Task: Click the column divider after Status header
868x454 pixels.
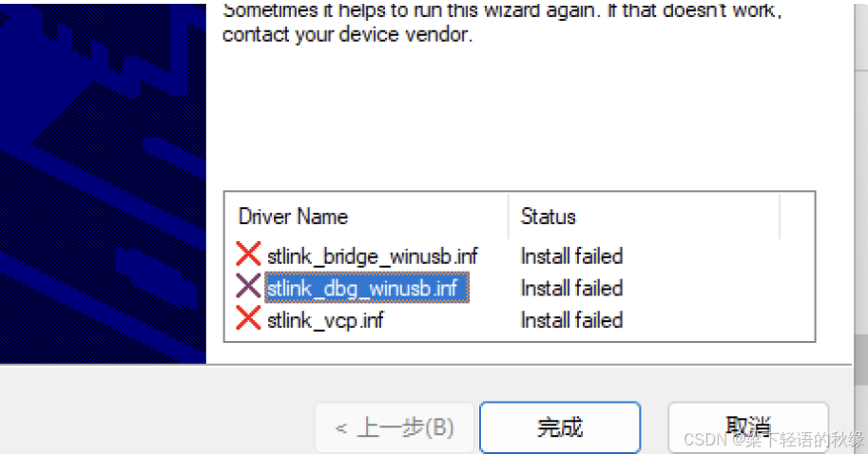Action: 780,217
